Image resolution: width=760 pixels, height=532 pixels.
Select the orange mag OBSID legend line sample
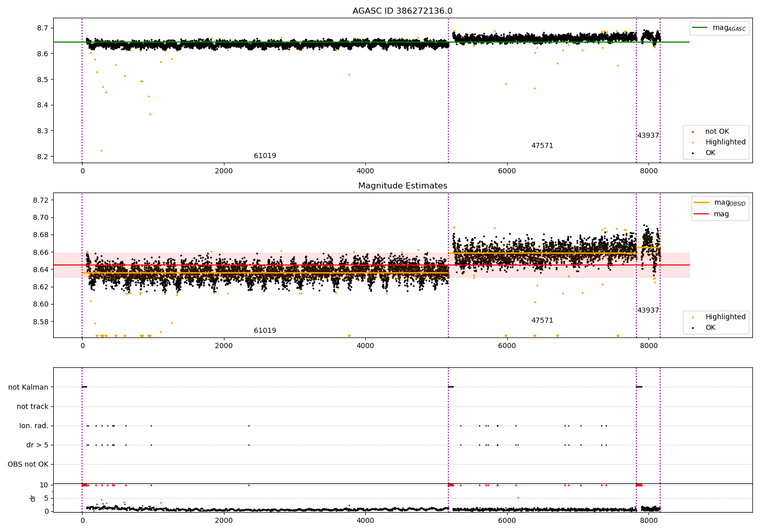click(x=702, y=203)
